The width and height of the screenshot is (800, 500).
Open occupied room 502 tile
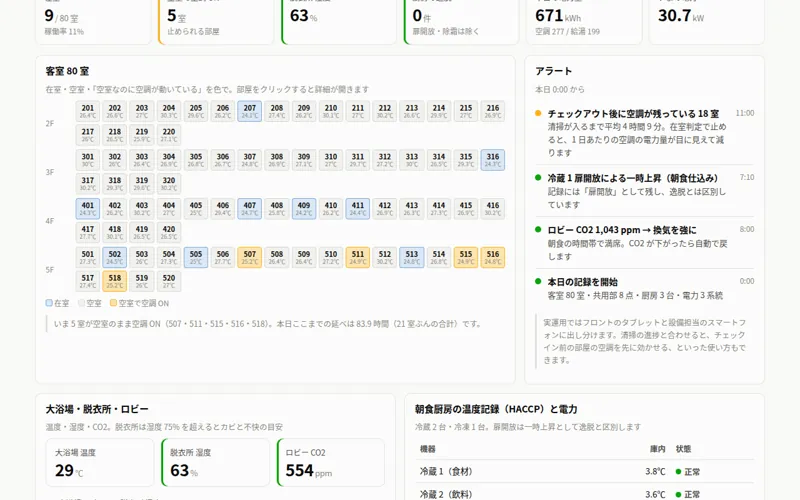(x=115, y=258)
